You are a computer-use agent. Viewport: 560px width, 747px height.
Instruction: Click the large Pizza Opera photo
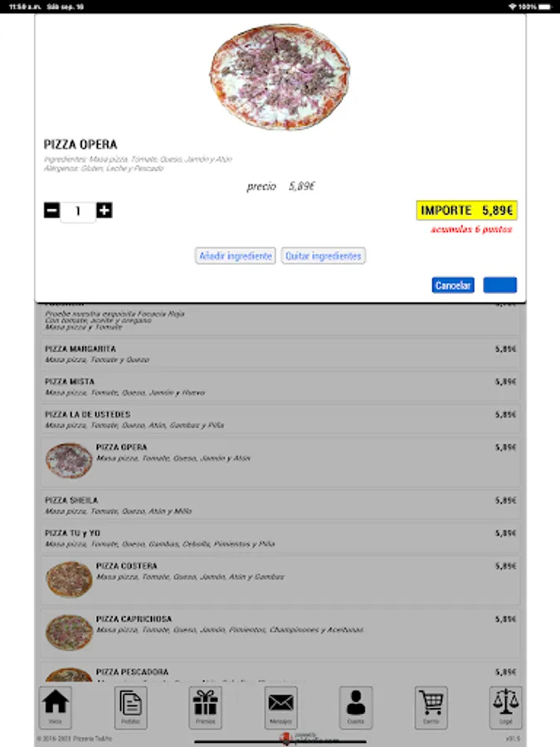point(280,76)
